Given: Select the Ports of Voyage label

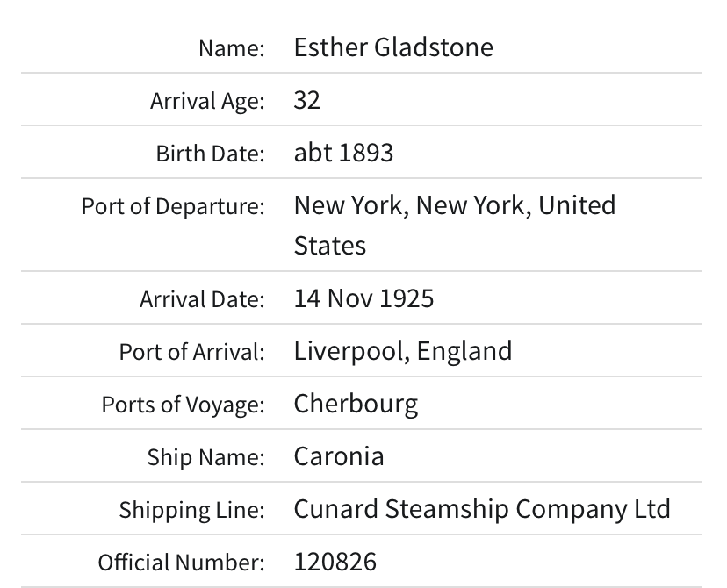Looking at the screenshot, I should click(183, 405).
